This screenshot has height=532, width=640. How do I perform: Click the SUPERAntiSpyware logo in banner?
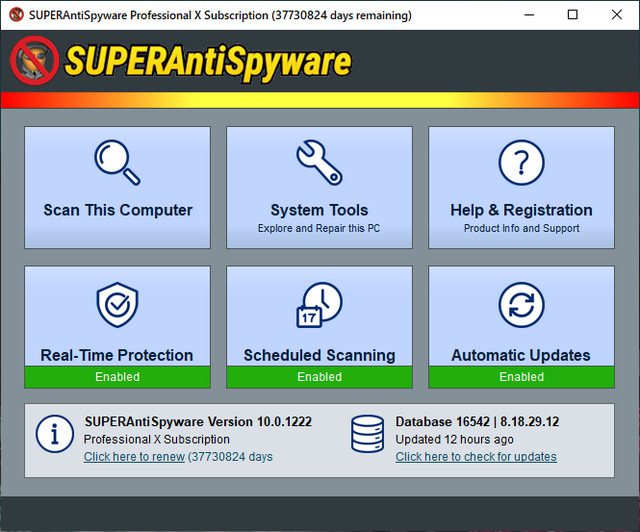(x=181, y=60)
